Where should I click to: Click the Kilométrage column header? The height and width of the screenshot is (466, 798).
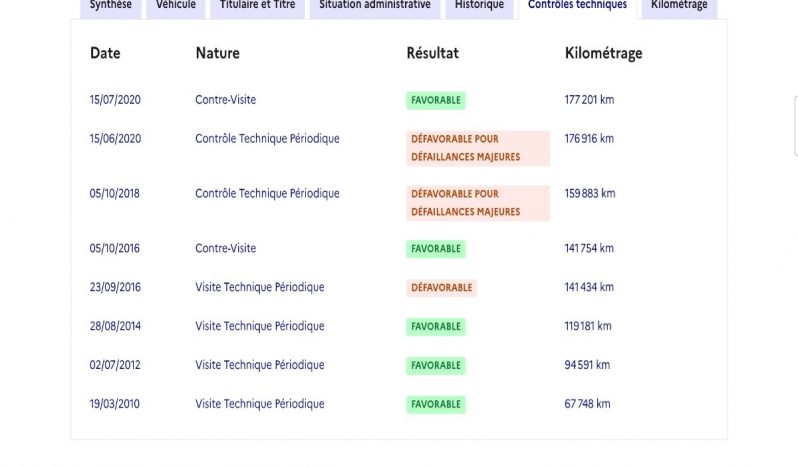(x=604, y=53)
